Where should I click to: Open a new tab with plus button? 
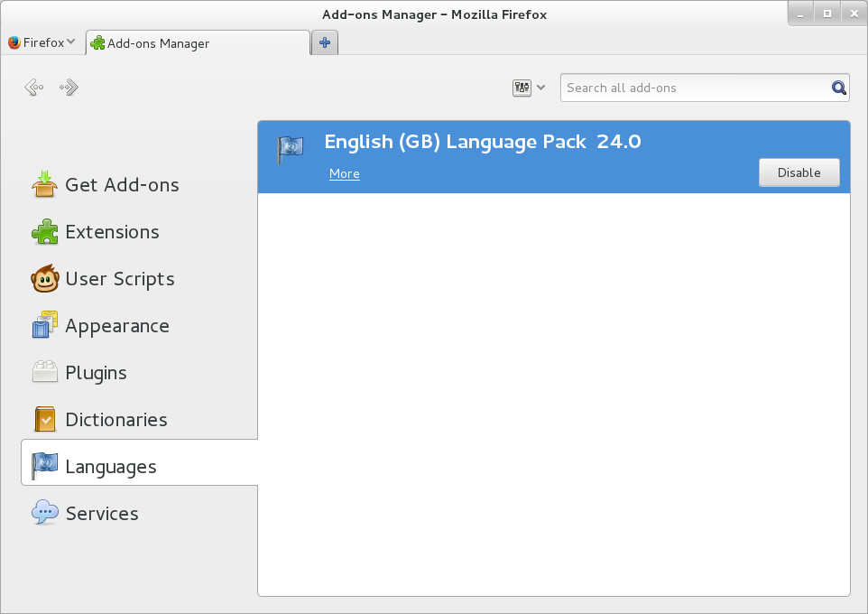(x=325, y=42)
